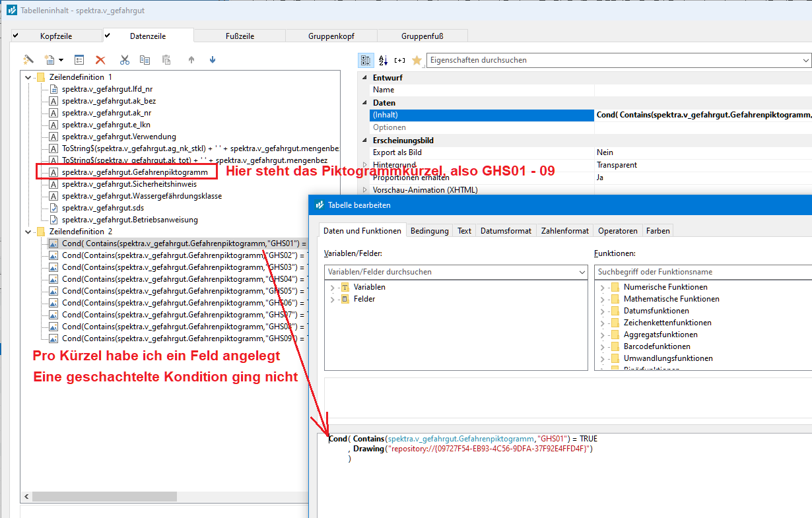Open the property search dropdown arrow
Screen dimensions: 812x518
point(806,60)
